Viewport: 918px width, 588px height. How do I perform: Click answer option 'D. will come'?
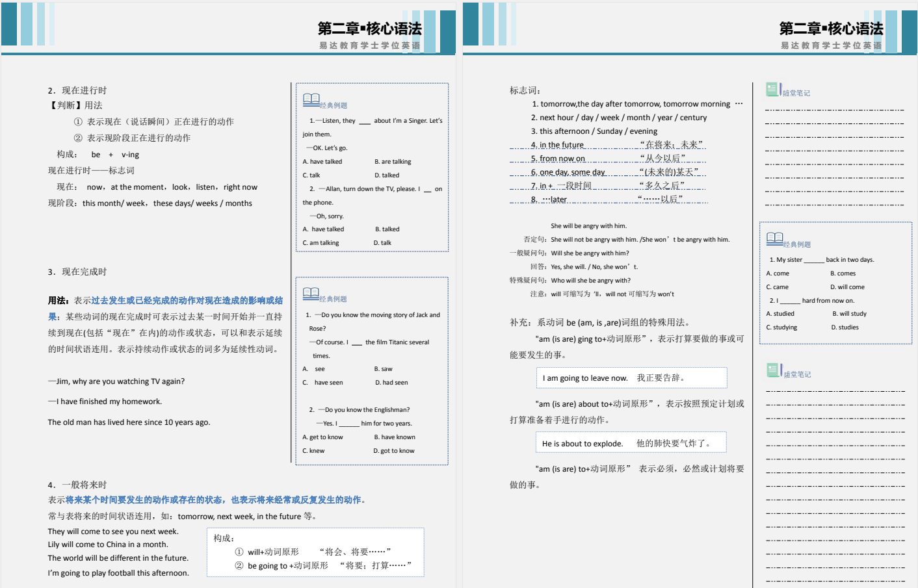pos(847,287)
